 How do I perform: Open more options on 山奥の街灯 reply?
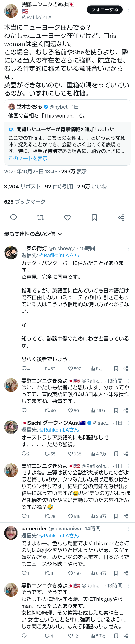128,248
